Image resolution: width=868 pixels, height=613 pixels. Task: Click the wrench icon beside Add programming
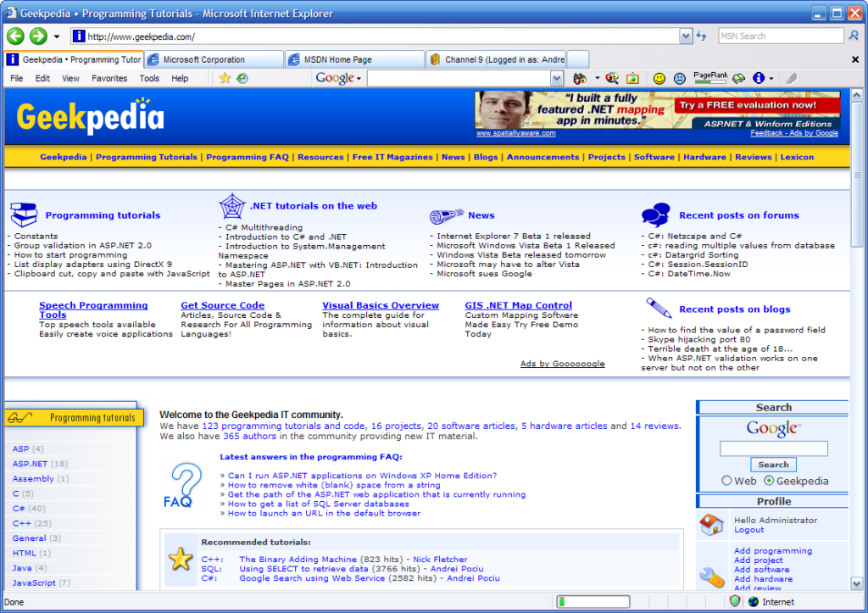tap(711, 577)
